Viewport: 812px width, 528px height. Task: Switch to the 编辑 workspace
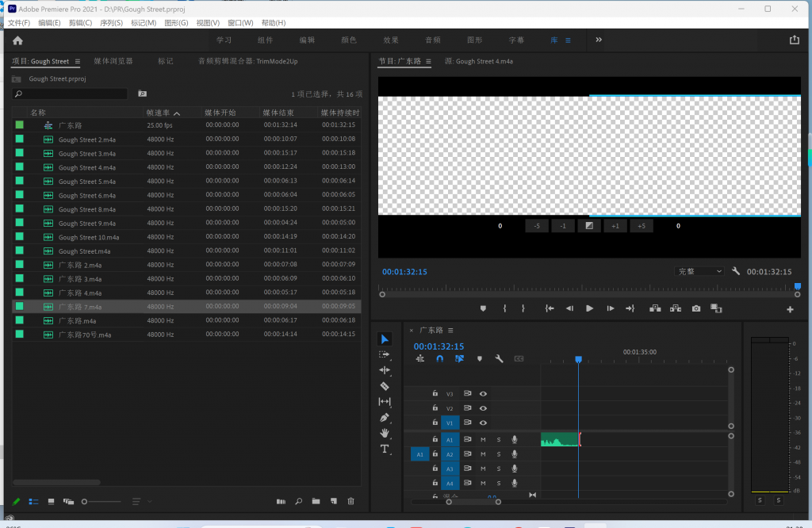pyautogui.click(x=307, y=40)
